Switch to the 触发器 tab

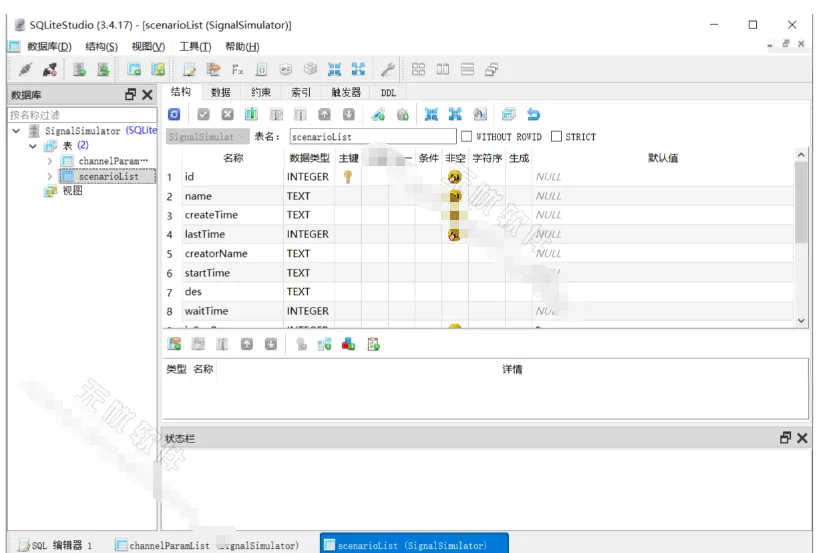[x=346, y=92]
